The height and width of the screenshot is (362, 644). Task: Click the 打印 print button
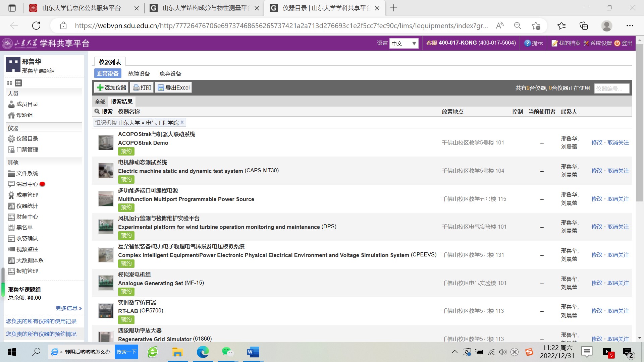coord(142,88)
